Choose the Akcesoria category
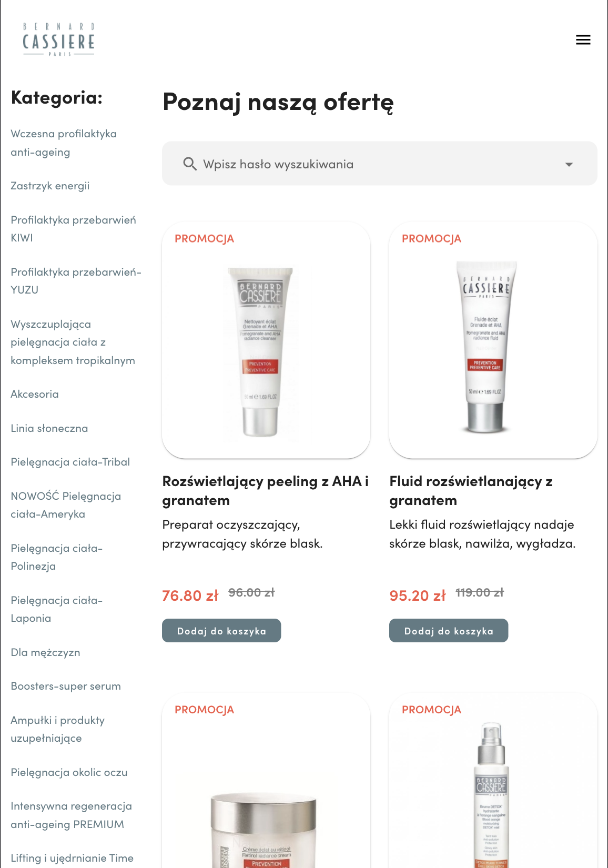608x868 pixels. (35, 394)
